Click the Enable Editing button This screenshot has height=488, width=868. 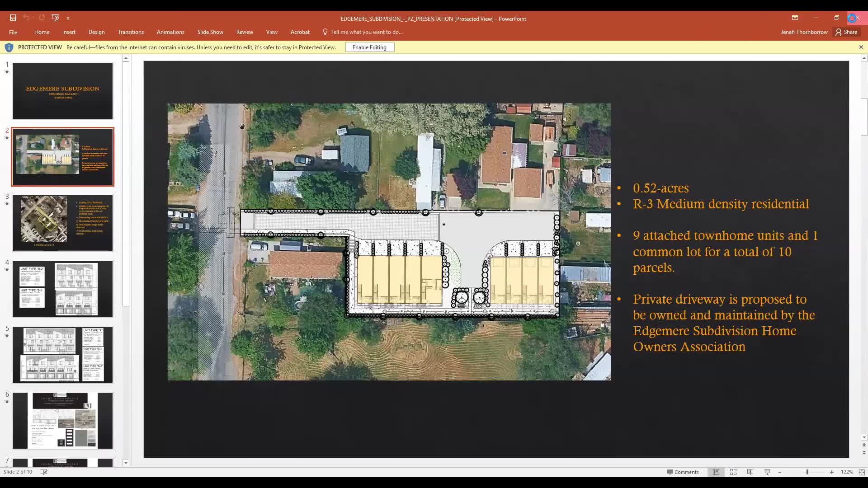[369, 47]
